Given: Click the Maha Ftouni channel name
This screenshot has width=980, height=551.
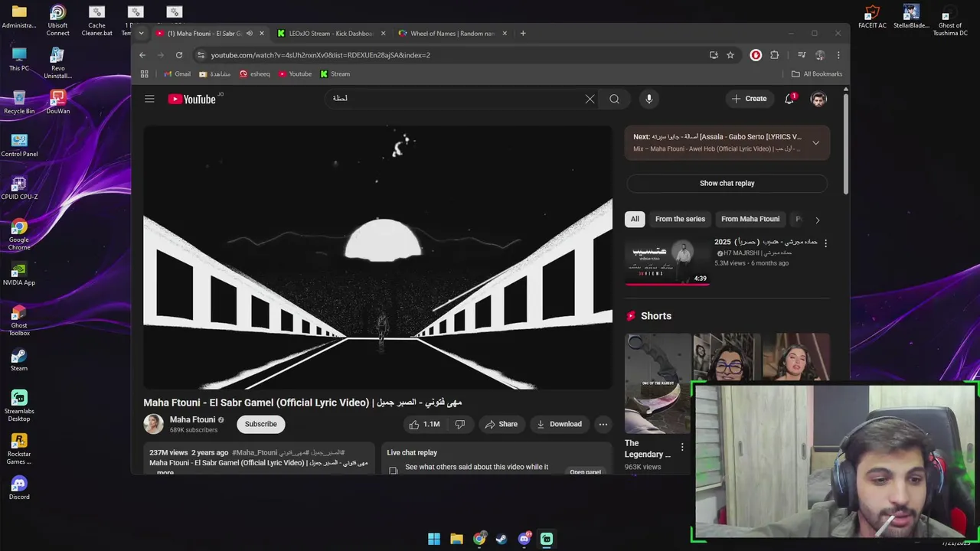Looking at the screenshot, I should [x=192, y=419].
